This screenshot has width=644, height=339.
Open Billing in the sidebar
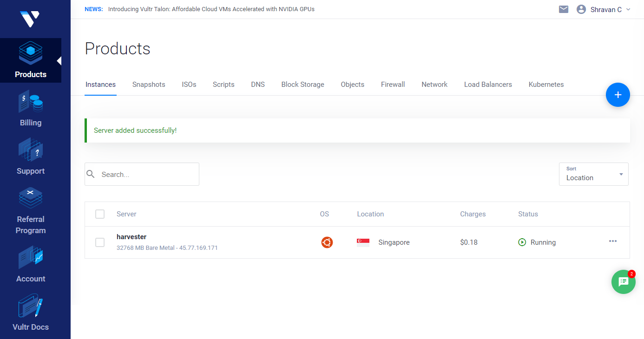coord(31,109)
